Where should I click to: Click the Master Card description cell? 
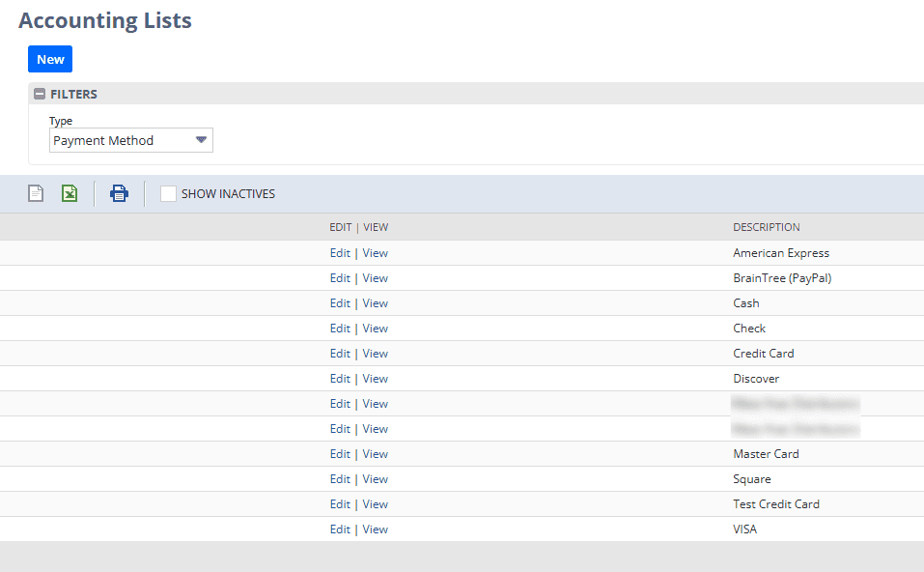pyautogui.click(x=766, y=454)
